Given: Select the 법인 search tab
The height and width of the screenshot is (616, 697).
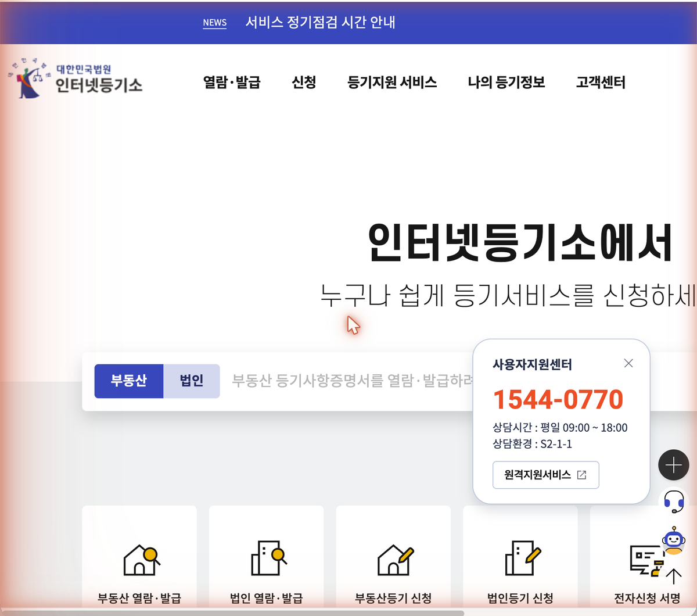Looking at the screenshot, I should [192, 381].
